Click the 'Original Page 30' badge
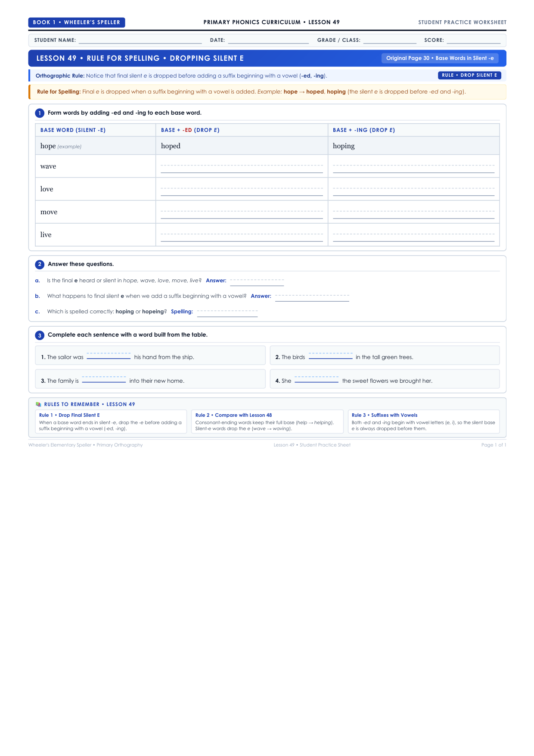The image size is (534, 756). click(440, 58)
